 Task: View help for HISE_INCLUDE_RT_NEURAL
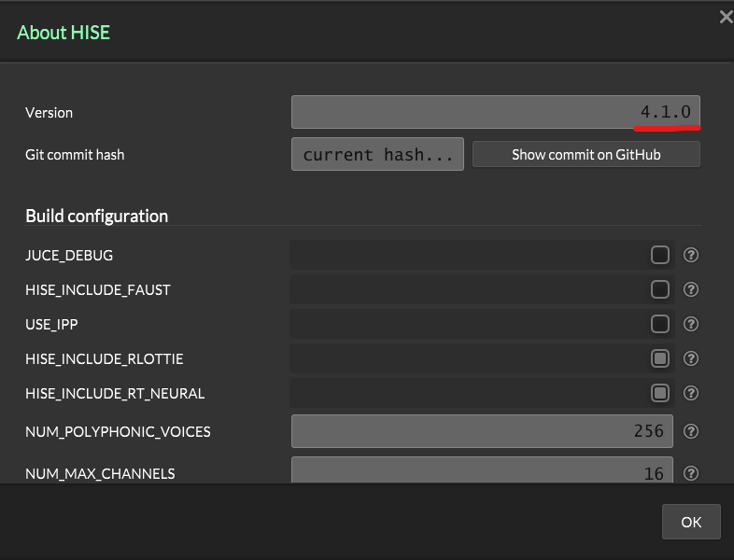(x=691, y=393)
